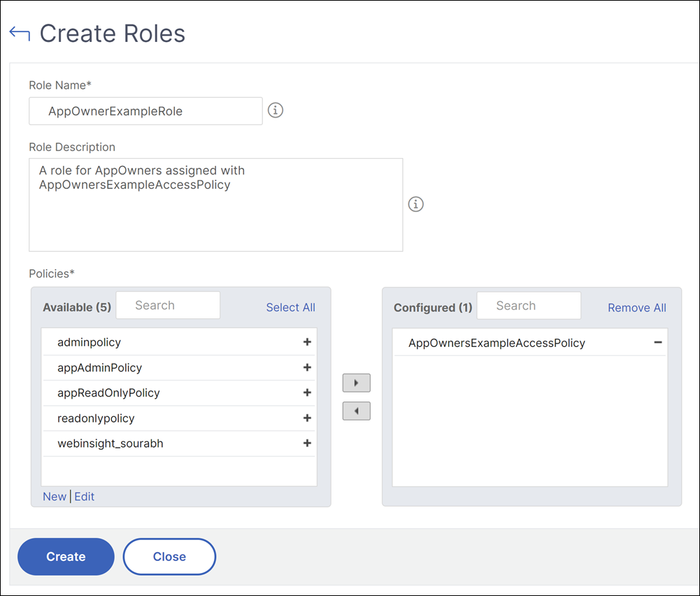Viewport: 700px width, 596px height.
Task: Add adminpolicy with its plus icon
Action: (x=307, y=342)
